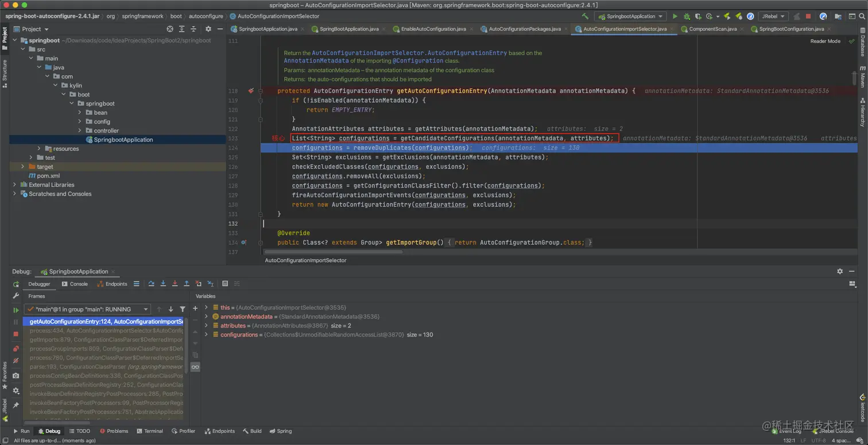
Task: Expand the resources folder in the project tree
Action: 39,149
